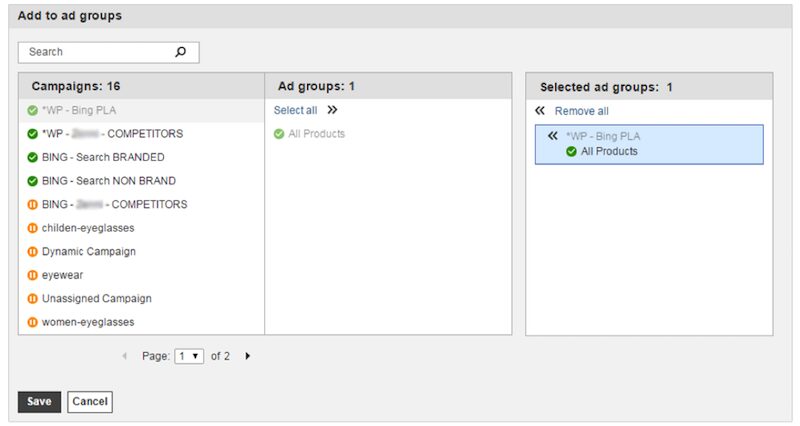The width and height of the screenshot is (800, 426).
Task: Click the paused icon next to Dynamic Campaign
Action: pos(32,252)
